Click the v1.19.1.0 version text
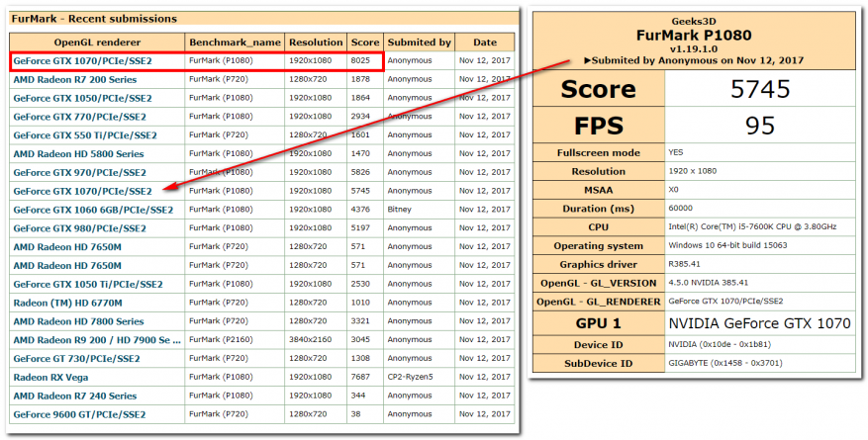Screen dimensions: 868x440 [694, 49]
